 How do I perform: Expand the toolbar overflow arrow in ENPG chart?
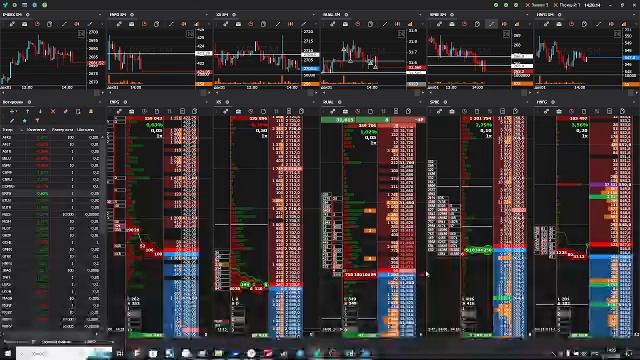tap(208, 24)
